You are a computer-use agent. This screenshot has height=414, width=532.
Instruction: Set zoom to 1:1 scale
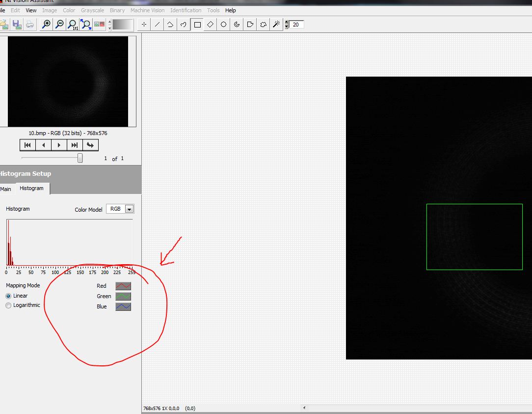[x=73, y=25]
